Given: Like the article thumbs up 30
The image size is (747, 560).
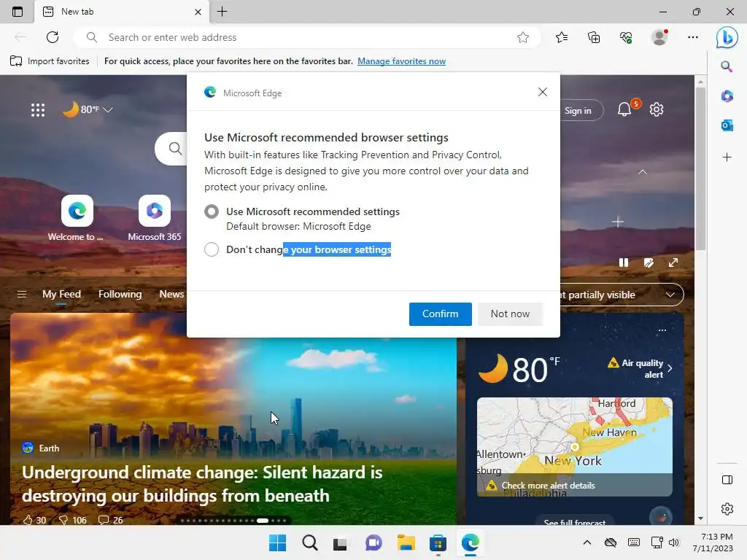Looking at the screenshot, I should pos(35,520).
